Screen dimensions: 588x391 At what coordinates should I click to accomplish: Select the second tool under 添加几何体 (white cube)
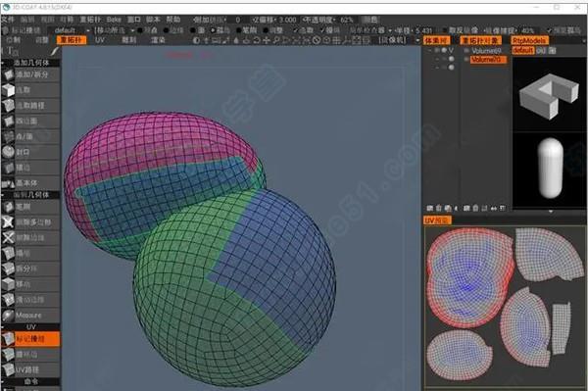(x=30, y=90)
